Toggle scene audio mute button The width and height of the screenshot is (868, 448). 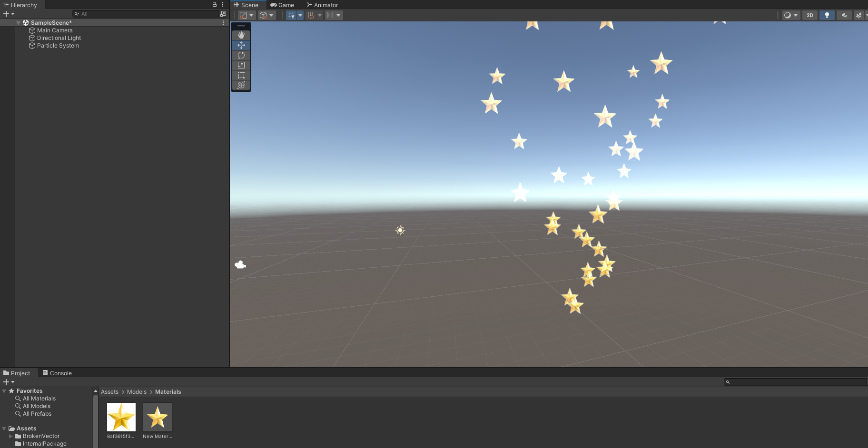(x=844, y=15)
